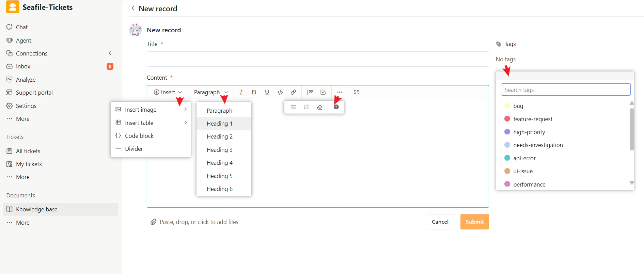
Task: Click the Title input field
Action: pyautogui.click(x=318, y=59)
